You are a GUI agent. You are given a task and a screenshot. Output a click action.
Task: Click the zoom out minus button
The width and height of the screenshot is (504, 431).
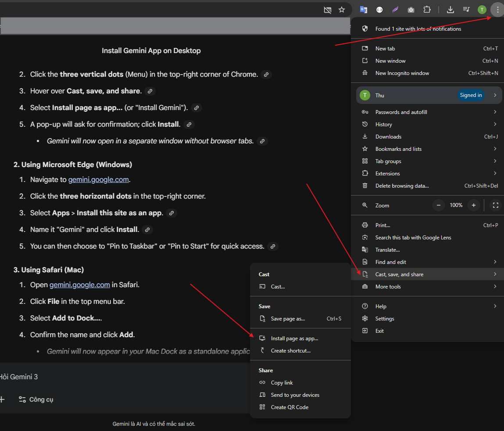(x=439, y=205)
